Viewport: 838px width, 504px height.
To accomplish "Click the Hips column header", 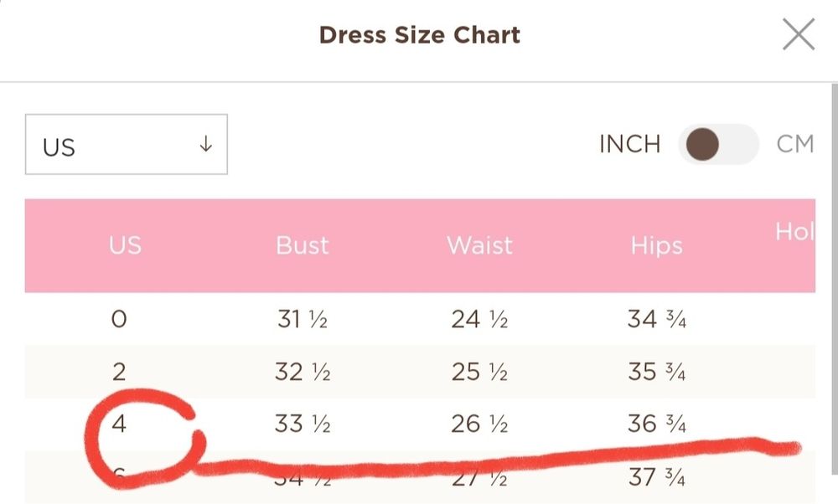I will (x=656, y=245).
